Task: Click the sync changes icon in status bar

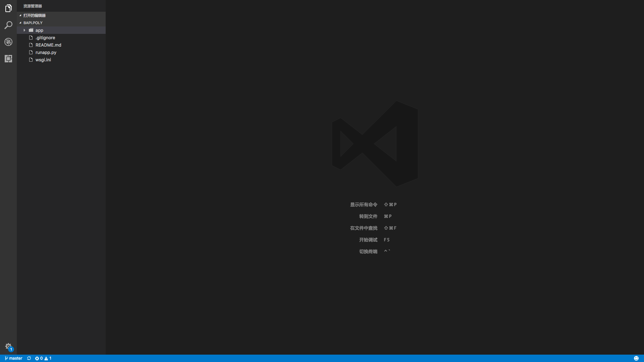Action: click(29, 358)
